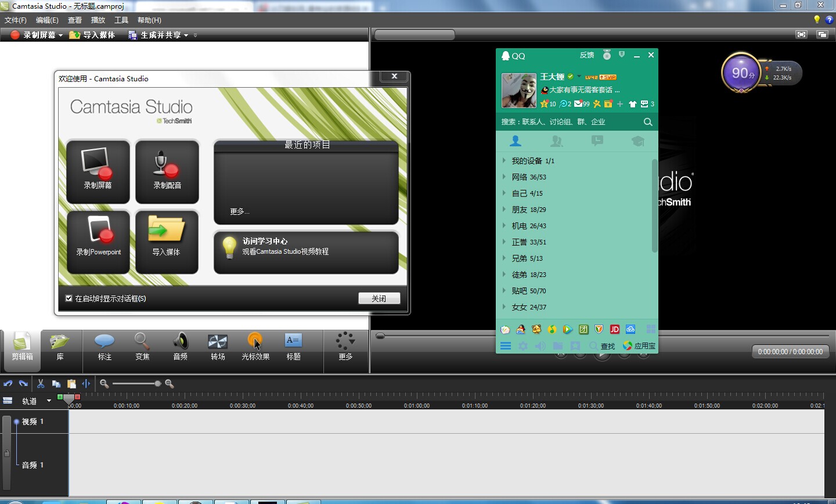The height and width of the screenshot is (504, 836).
Task: Click the tips lightbulb icon in title bar
Action: tap(817, 19)
